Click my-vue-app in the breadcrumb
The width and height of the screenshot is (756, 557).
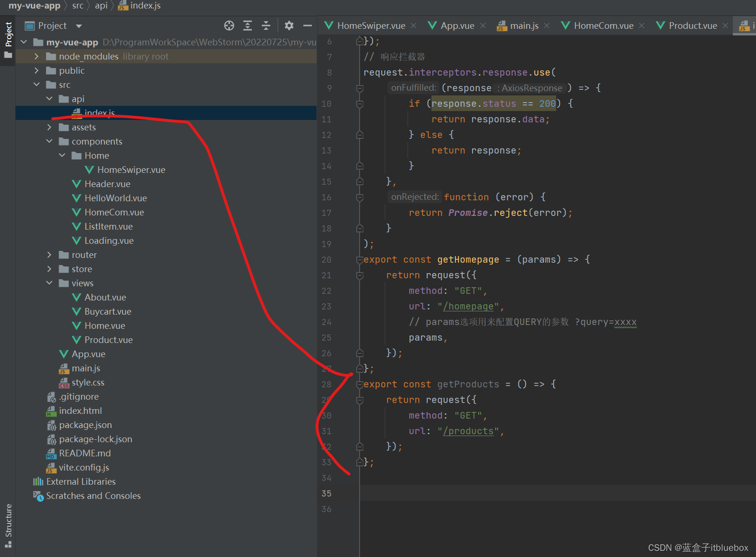(34, 6)
